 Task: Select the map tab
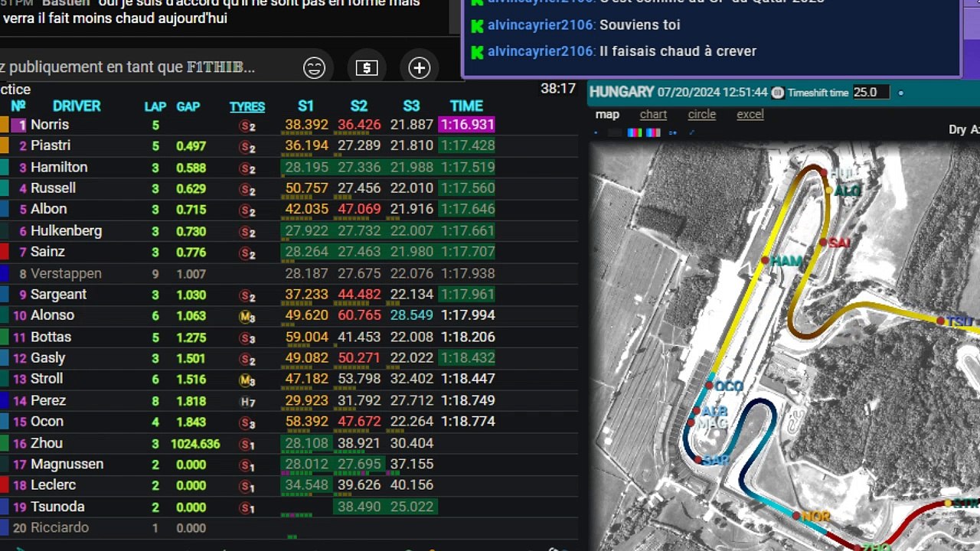[607, 114]
